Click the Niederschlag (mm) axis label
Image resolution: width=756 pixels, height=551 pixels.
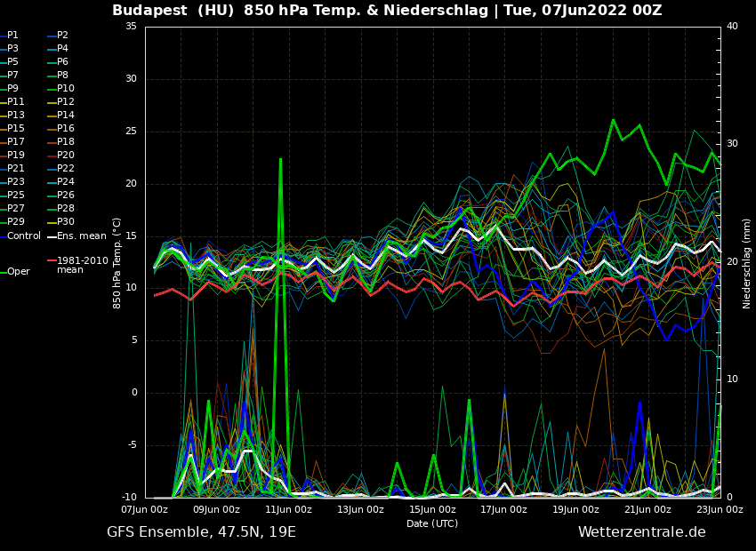(x=747, y=263)
